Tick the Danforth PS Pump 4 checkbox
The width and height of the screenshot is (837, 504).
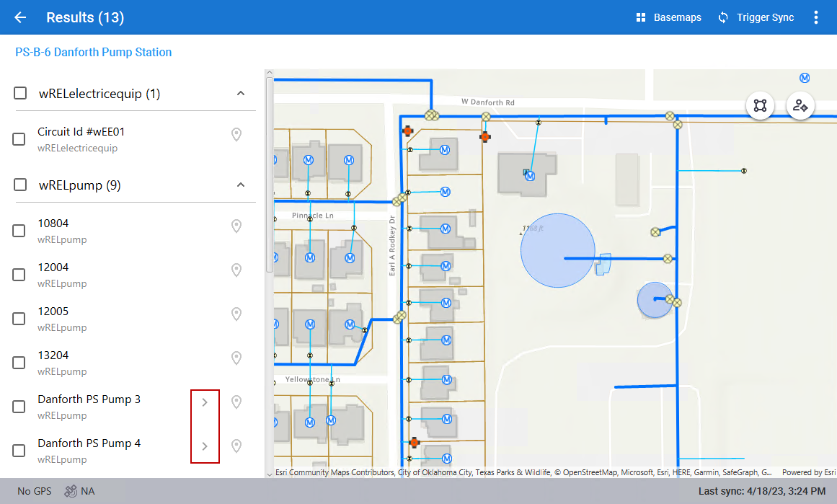pyautogui.click(x=19, y=451)
